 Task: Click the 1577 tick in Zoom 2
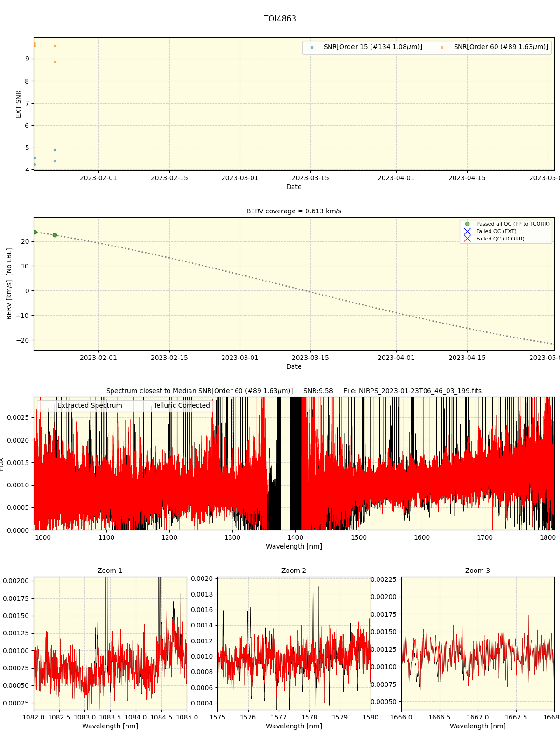[279, 717]
